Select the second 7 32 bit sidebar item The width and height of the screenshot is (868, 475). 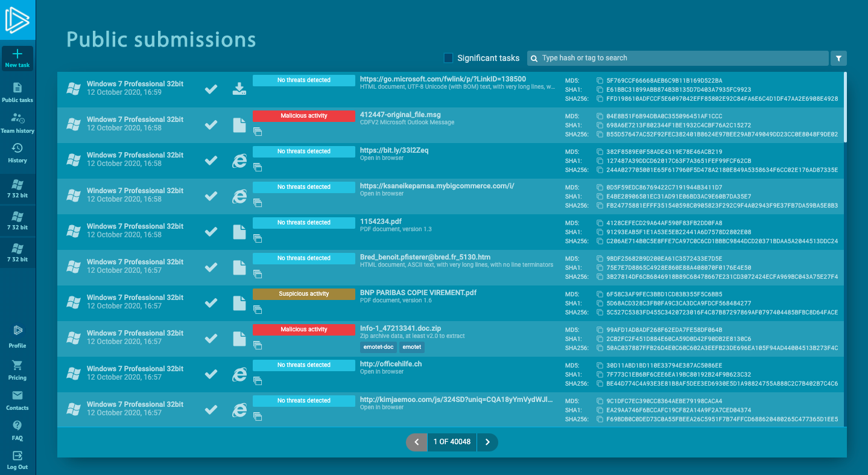click(x=17, y=220)
